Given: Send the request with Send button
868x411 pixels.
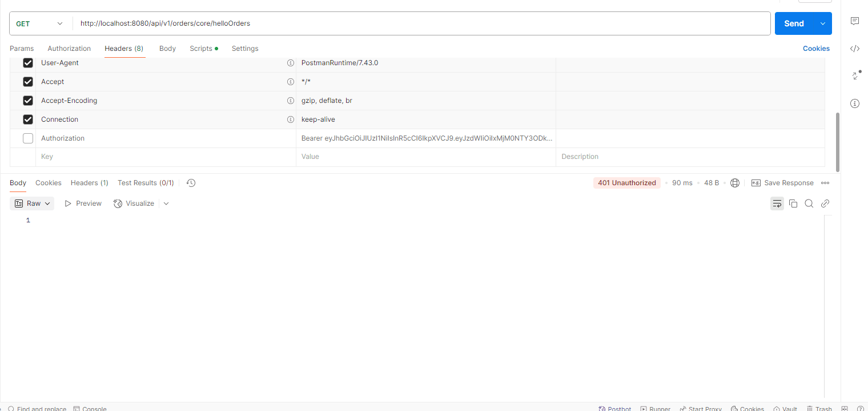Looking at the screenshot, I should coord(794,23).
